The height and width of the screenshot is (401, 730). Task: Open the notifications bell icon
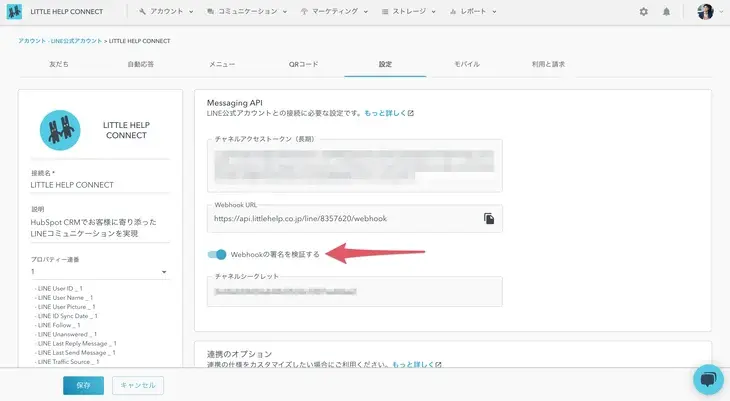point(667,12)
